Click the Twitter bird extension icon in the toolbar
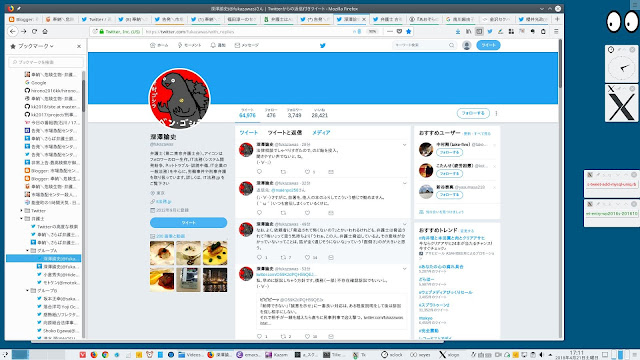Screen dimensions: 640x360 coord(490,31)
